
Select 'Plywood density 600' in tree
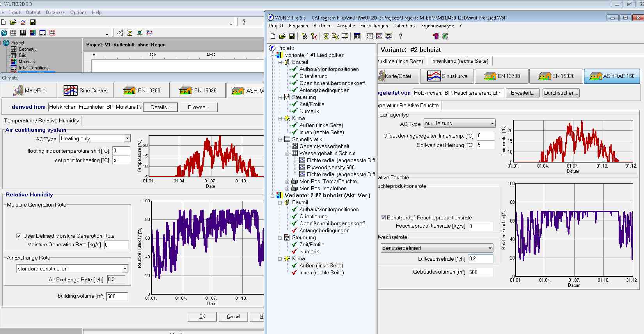(x=330, y=167)
